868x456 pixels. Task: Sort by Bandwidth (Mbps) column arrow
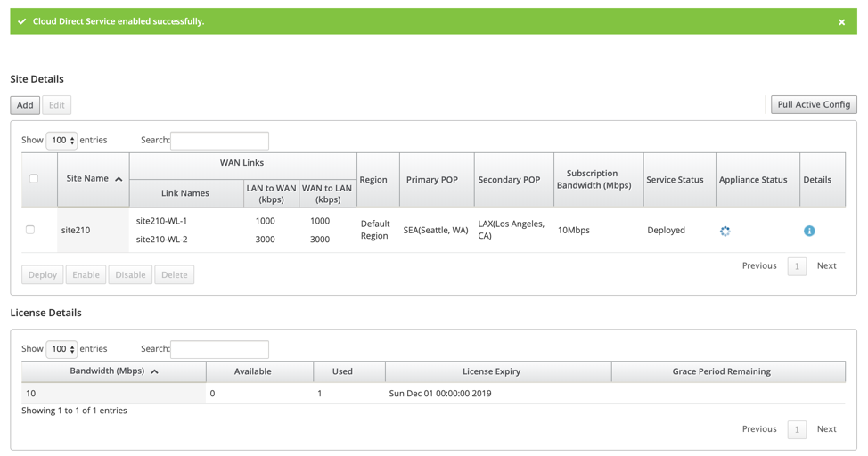point(154,371)
